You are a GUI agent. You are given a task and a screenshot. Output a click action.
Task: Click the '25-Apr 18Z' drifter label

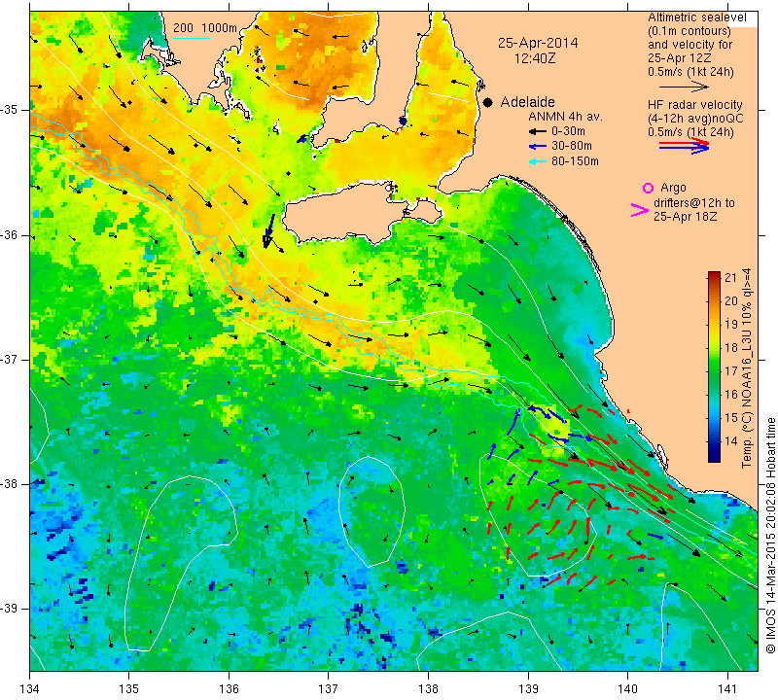(x=685, y=216)
